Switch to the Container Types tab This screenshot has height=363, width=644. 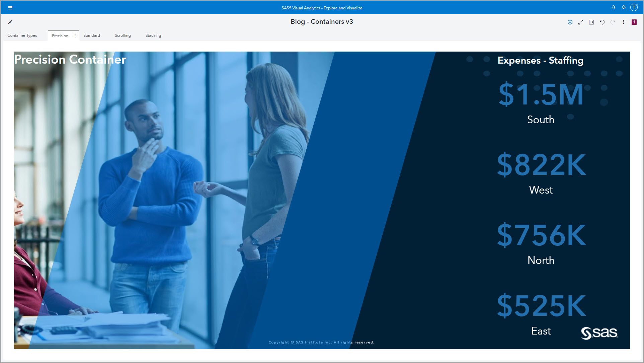point(22,35)
